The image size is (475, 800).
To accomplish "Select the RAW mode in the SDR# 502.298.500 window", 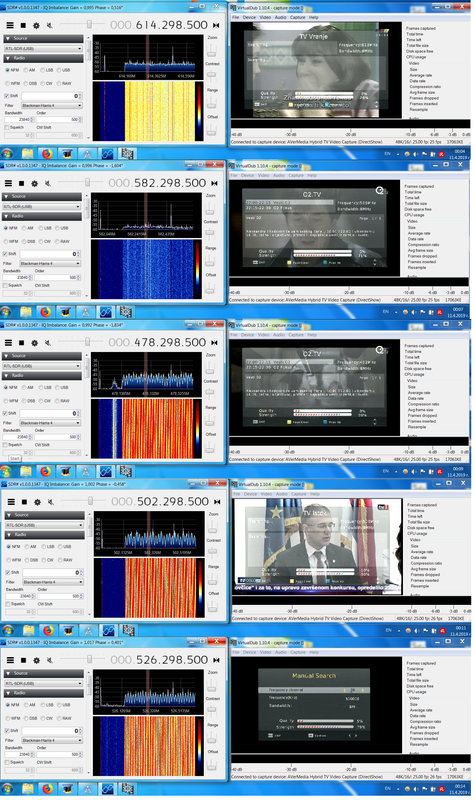I will (64, 560).
